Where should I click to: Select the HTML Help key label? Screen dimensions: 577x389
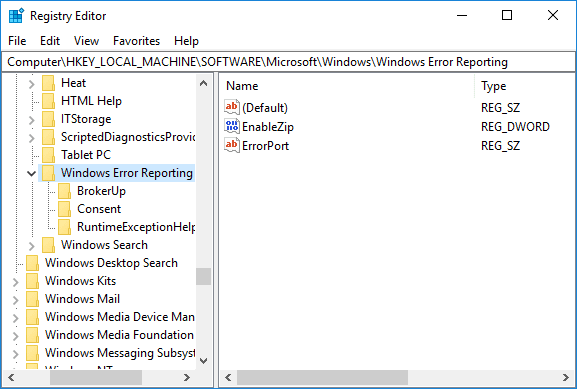click(x=91, y=101)
